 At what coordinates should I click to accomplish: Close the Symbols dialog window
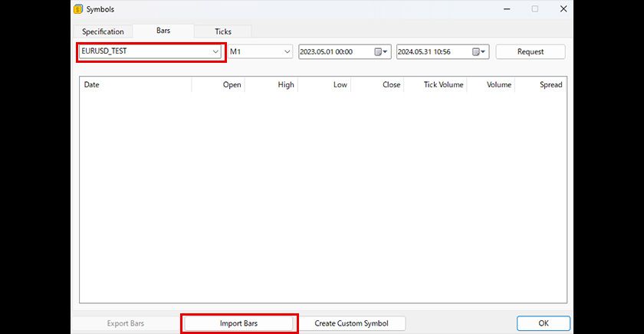[563, 9]
